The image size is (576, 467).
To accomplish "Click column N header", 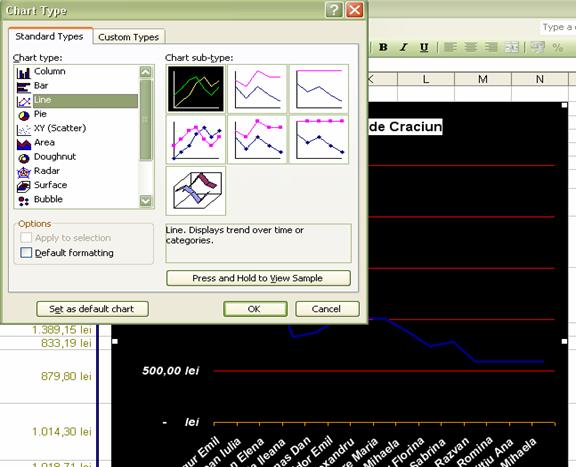I will pyautogui.click(x=540, y=79).
